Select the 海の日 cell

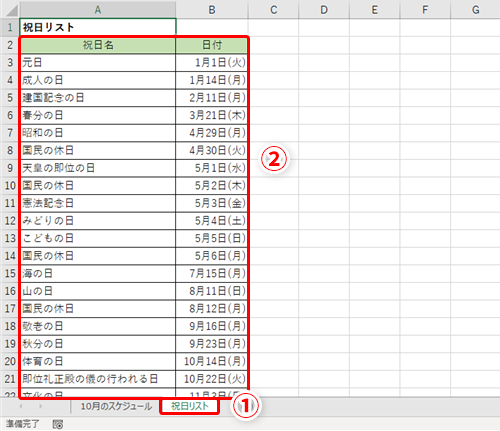[x=98, y=273]
